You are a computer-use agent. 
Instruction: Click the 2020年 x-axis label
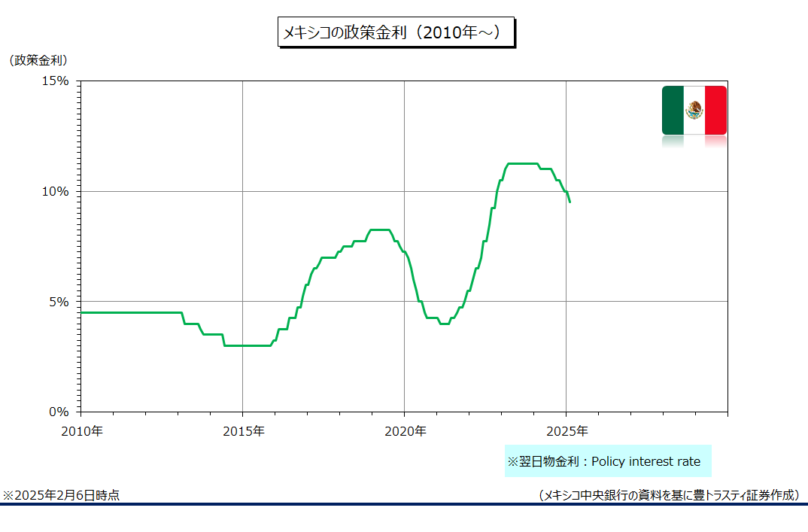pos(406,431)
